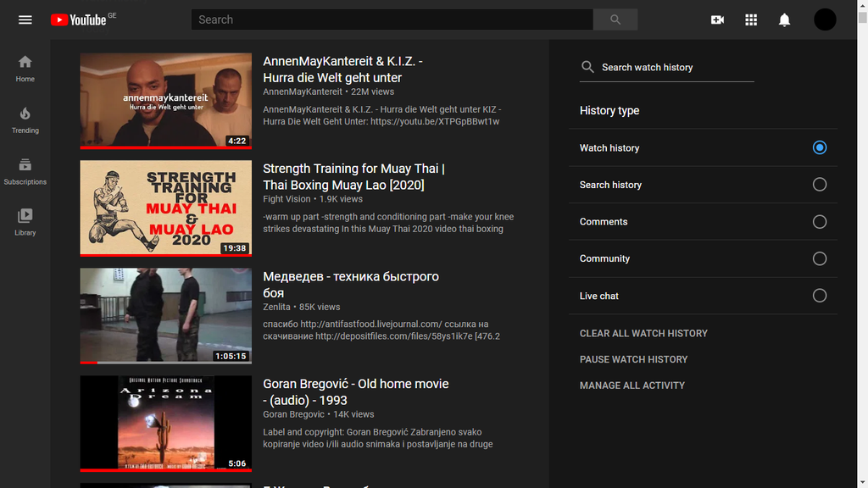Open the hamburger guide menu
Viewport: 868px width, 488px height.
[25, 19]
